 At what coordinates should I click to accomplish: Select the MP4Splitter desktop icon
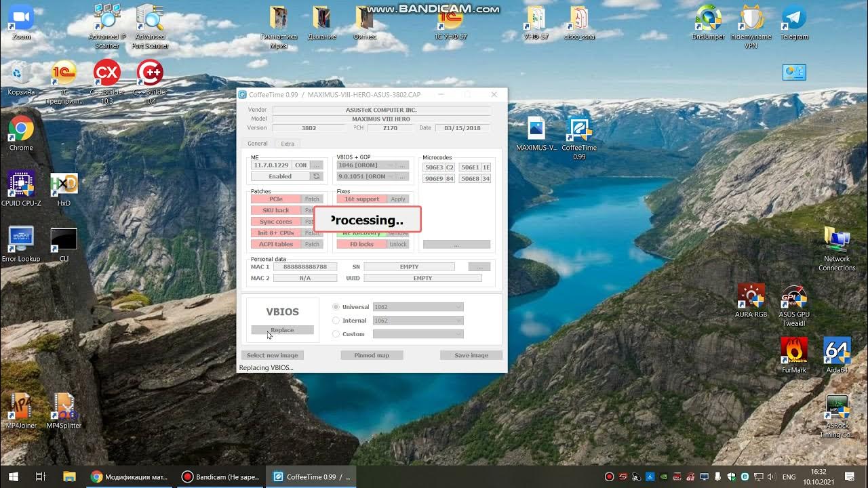click(x=64, y=411)
